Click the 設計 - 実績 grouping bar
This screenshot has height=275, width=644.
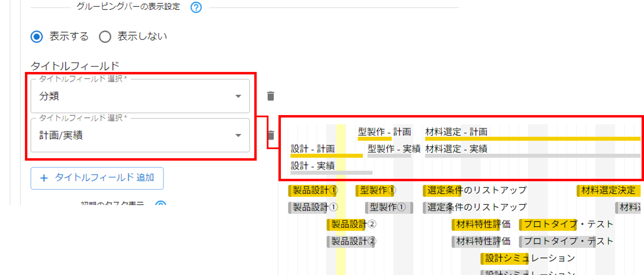(331, 173)
